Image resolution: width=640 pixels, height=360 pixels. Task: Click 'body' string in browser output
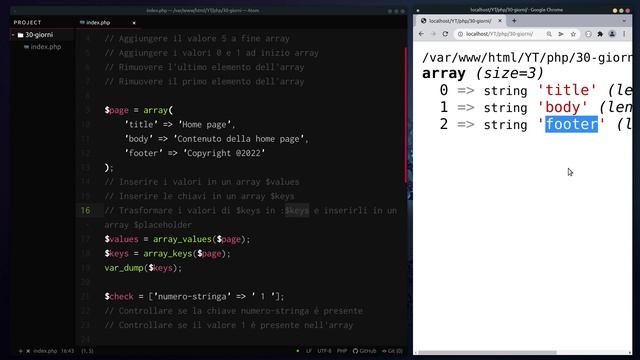click(563, 107)
